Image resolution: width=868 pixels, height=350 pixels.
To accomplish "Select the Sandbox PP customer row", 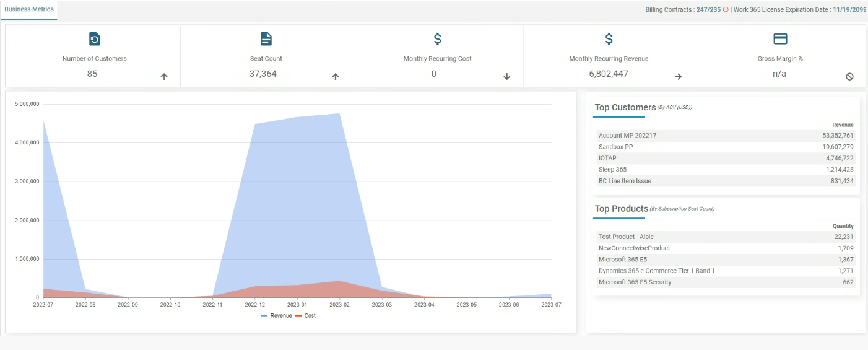I will tap(726, 147).
